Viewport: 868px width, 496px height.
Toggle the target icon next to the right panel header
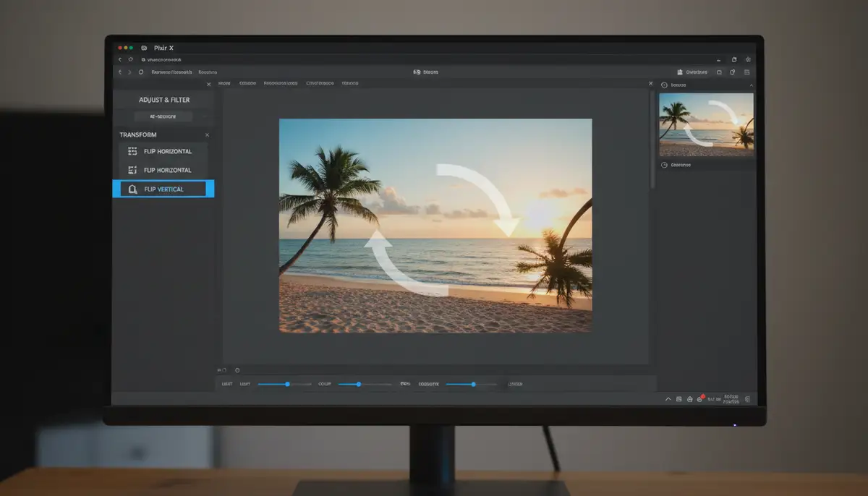pos(664,84)
